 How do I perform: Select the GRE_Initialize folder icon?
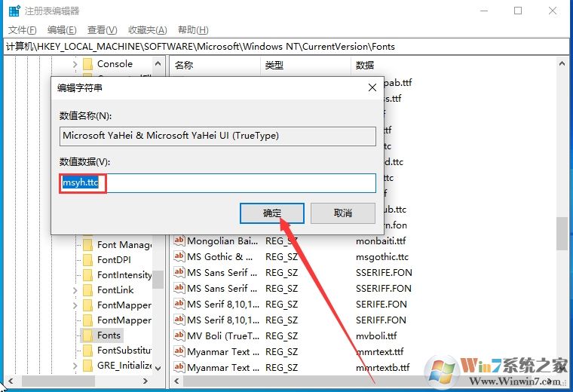[87, 366]
